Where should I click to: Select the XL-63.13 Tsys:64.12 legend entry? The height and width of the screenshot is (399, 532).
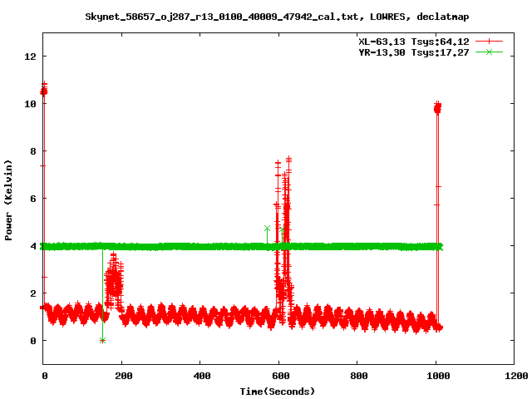click(414, 42)
